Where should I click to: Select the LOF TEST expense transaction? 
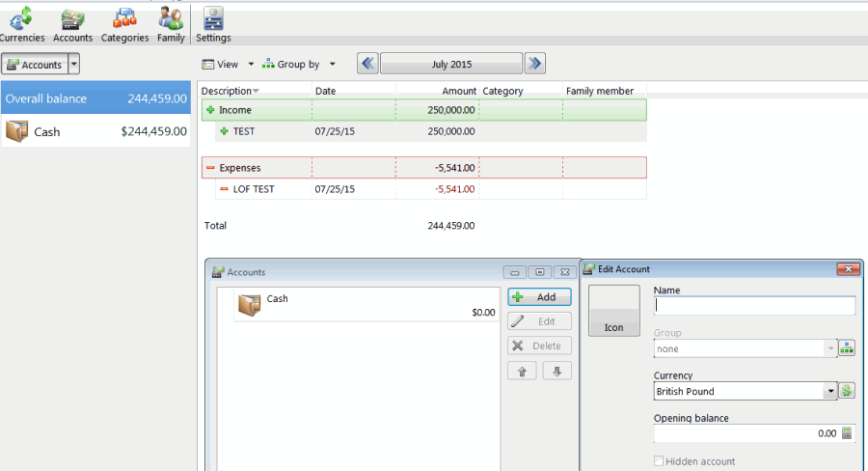(431, 189)
